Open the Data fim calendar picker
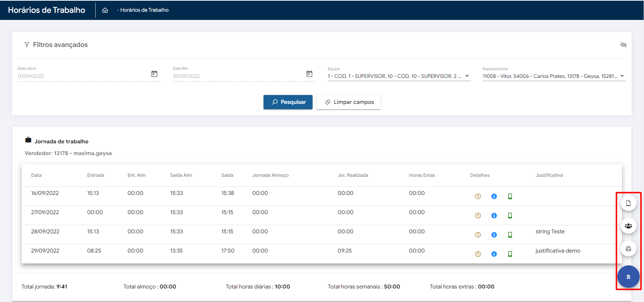The image size is (644, 302). (x=309, y=74)
